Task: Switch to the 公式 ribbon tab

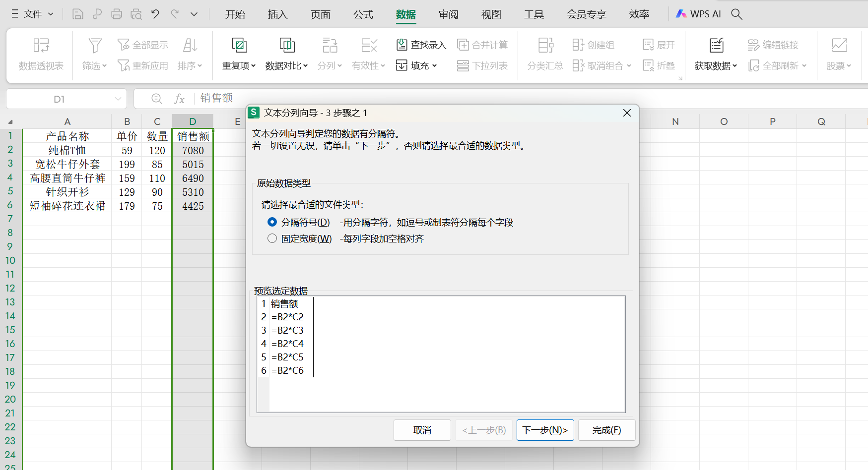Action: (x=363, y=14)
